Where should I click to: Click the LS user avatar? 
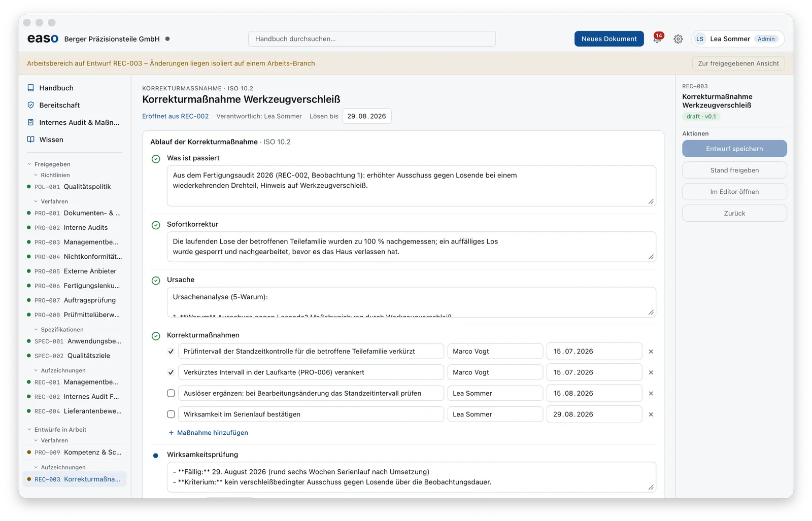(x=700, y=39)
